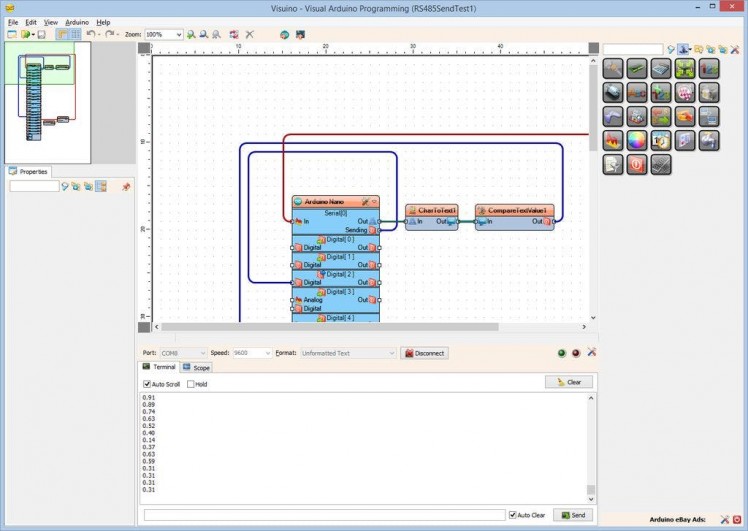Click the Disconnect button
Screen dimensions: 748x531
(425, 353)
